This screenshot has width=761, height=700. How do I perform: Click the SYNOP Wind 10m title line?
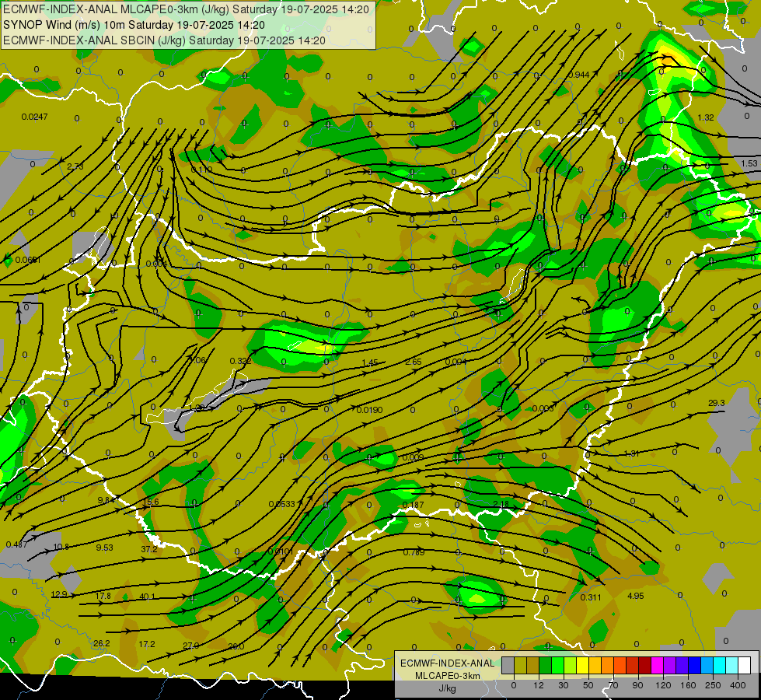(x=134, y=25)
